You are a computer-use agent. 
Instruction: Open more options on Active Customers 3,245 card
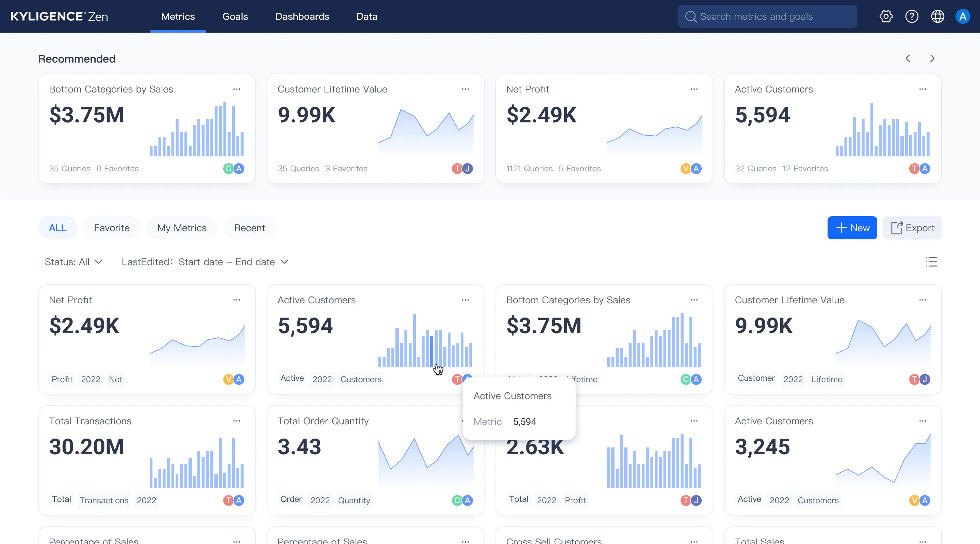coord(922,421)
